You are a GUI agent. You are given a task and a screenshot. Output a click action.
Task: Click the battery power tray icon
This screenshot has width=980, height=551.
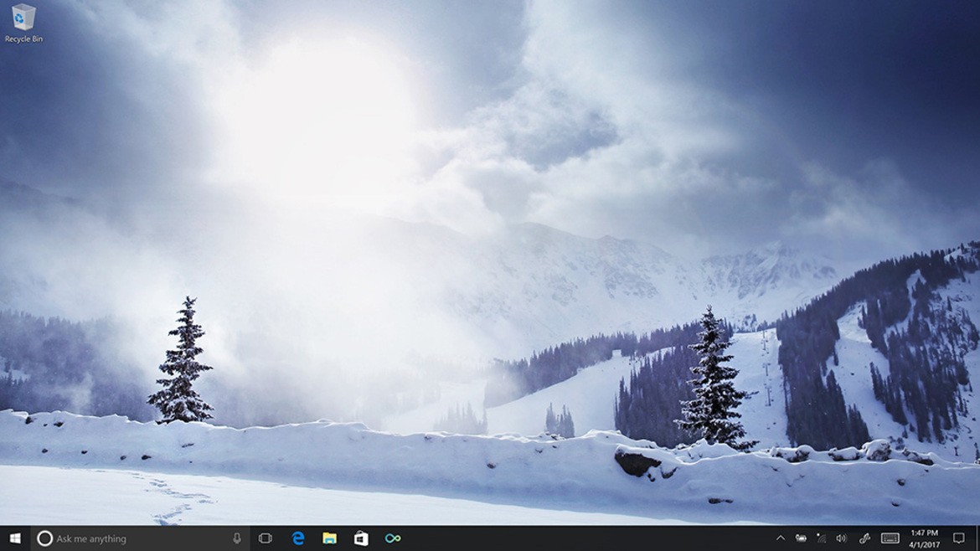801,538
